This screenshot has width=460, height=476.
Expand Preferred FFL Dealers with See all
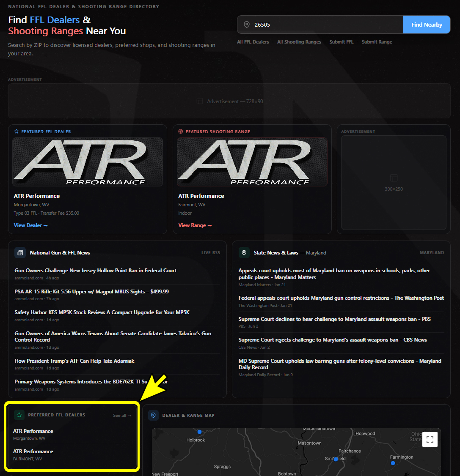pos(122,416)
